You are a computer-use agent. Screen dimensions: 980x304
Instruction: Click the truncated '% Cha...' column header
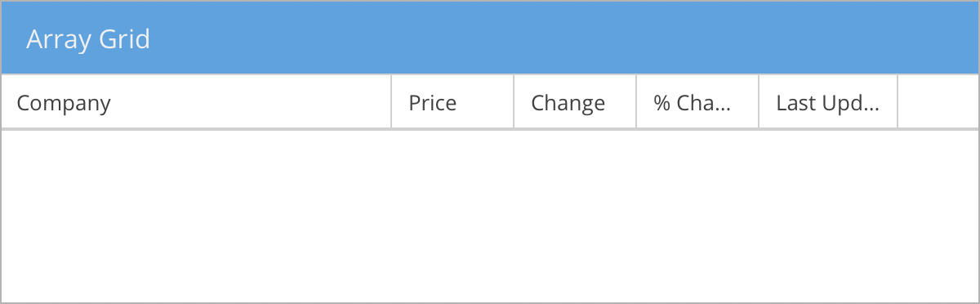[698, 102]
